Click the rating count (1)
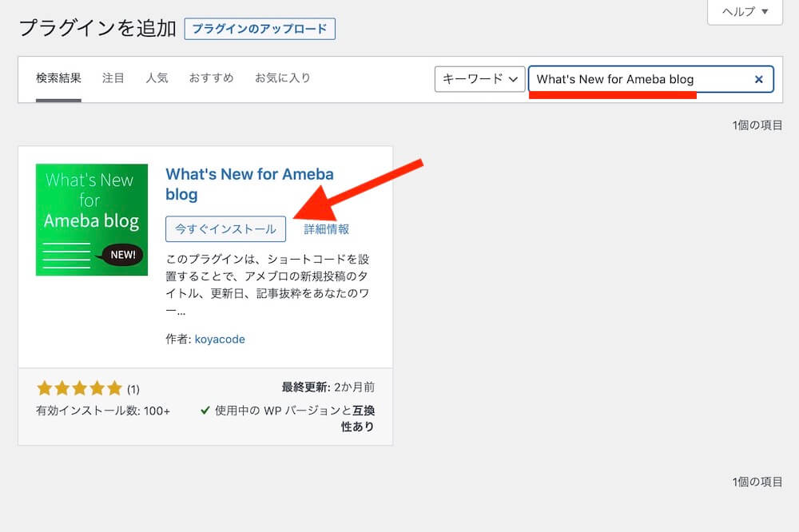 click(x=133, y=389)
